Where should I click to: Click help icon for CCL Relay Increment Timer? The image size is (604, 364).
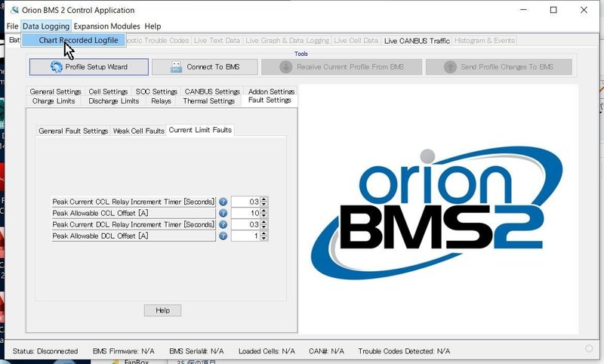pyautogui.click(x=223, y=202)
